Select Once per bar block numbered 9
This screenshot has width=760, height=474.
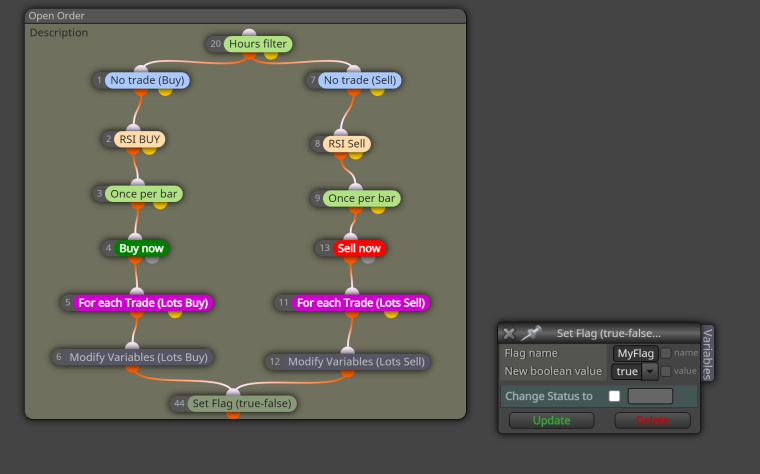(362, 198)
